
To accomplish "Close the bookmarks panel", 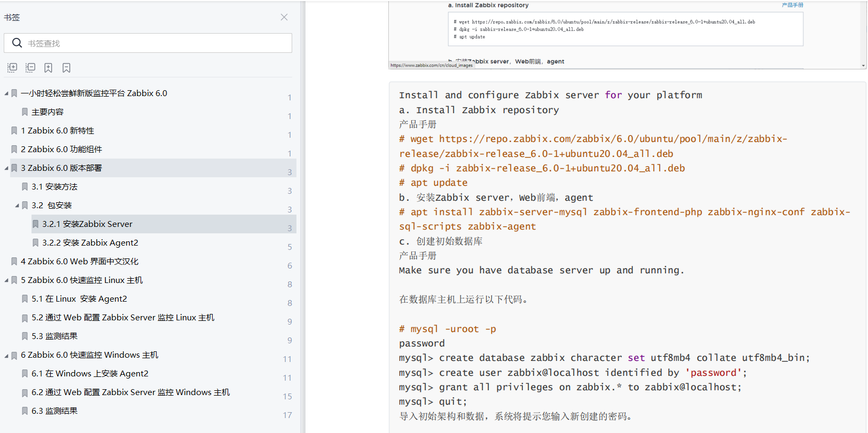I will pyautogui.click(x=284, y=17).
